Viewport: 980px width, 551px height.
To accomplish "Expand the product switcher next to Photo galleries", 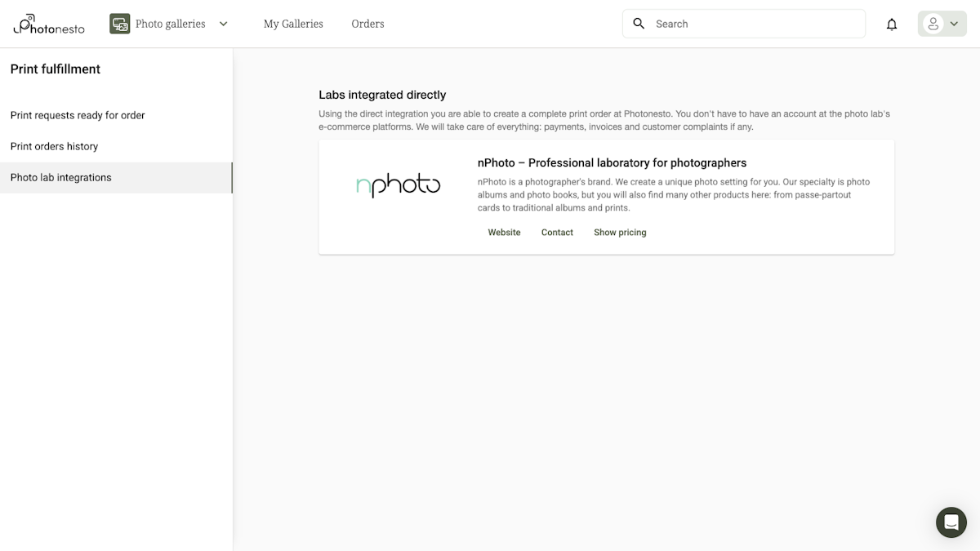I will (223, 24).
